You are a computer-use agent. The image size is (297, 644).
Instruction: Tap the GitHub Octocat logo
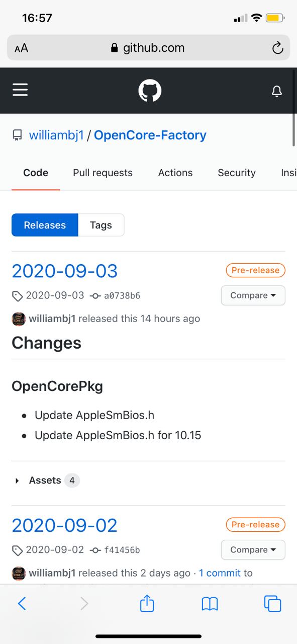(150, 91)
